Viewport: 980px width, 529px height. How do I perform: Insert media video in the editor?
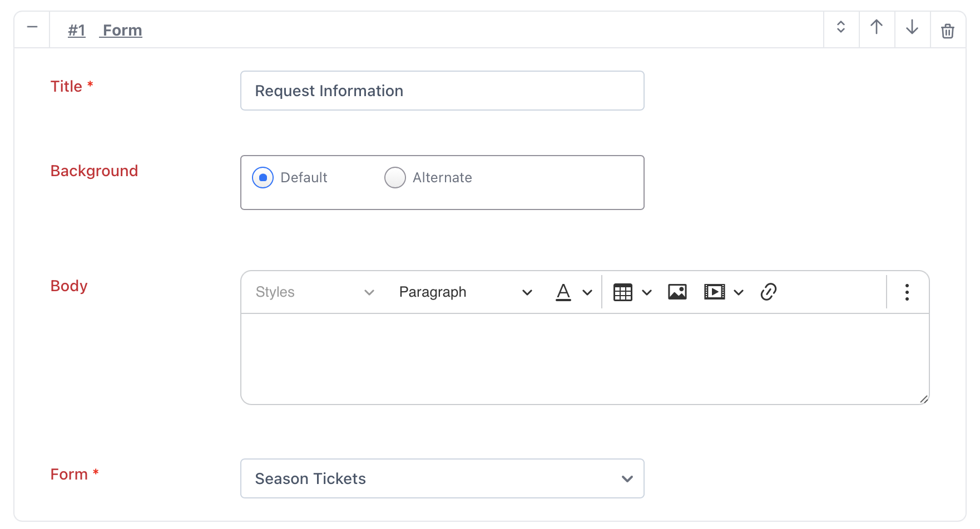tap(715, 292)
